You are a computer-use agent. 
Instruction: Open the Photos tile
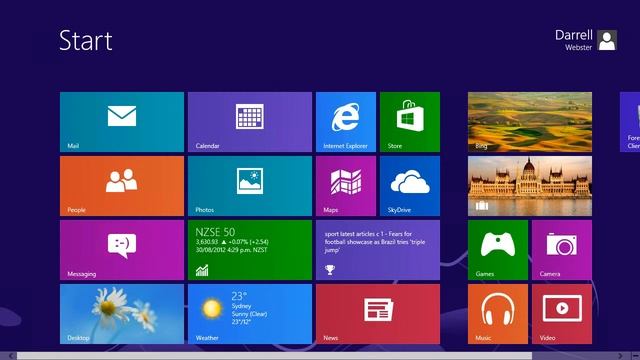coord(250,186)
